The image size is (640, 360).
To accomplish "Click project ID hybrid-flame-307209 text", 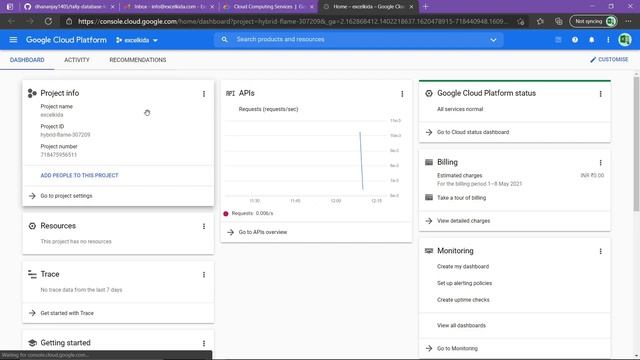I will (65, 135).
